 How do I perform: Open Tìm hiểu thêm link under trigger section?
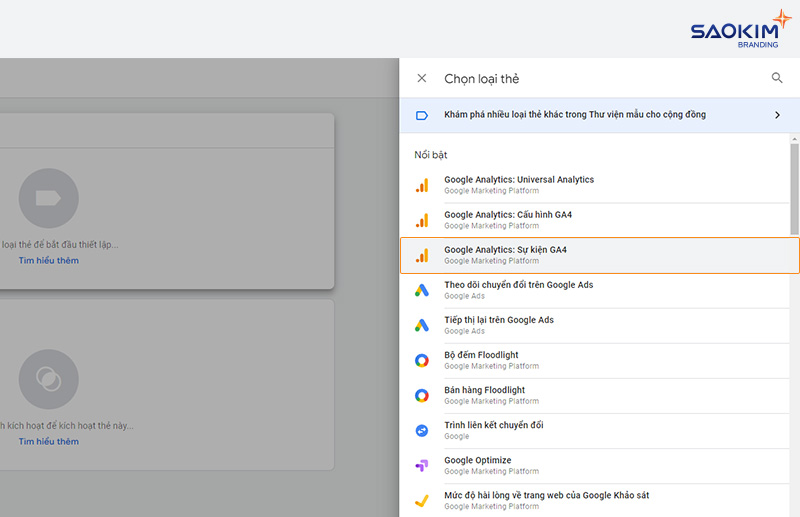click(x=49, y=441)
